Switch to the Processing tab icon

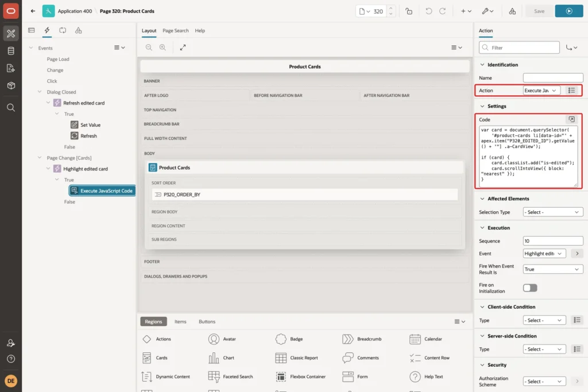click(x=63, y=30)
